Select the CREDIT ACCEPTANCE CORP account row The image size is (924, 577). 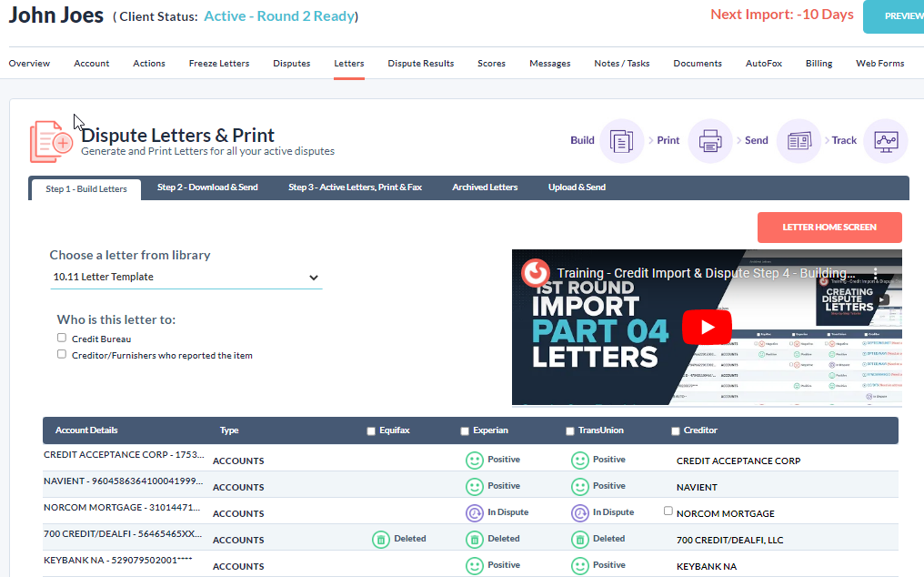(x=124, y=455)
